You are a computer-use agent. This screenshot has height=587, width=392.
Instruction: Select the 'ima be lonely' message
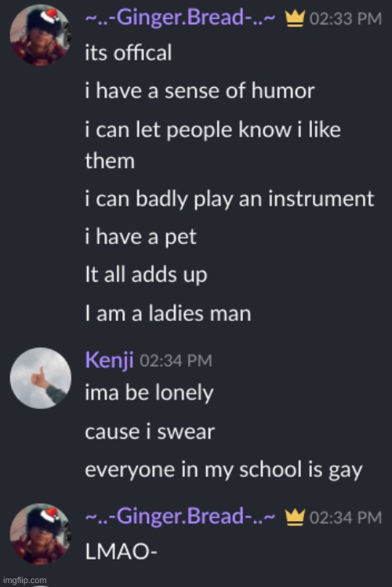[x=149, y=393]
